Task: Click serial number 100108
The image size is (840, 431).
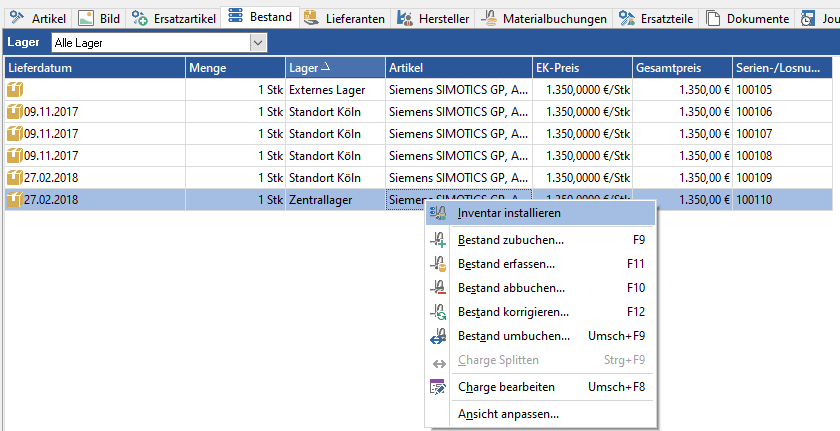Action: coord(754,156)
